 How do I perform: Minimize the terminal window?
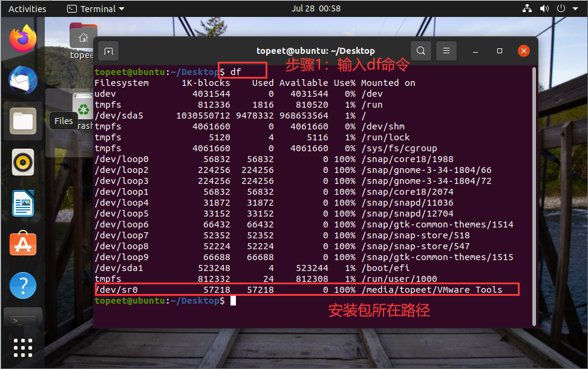pos(475,51)
